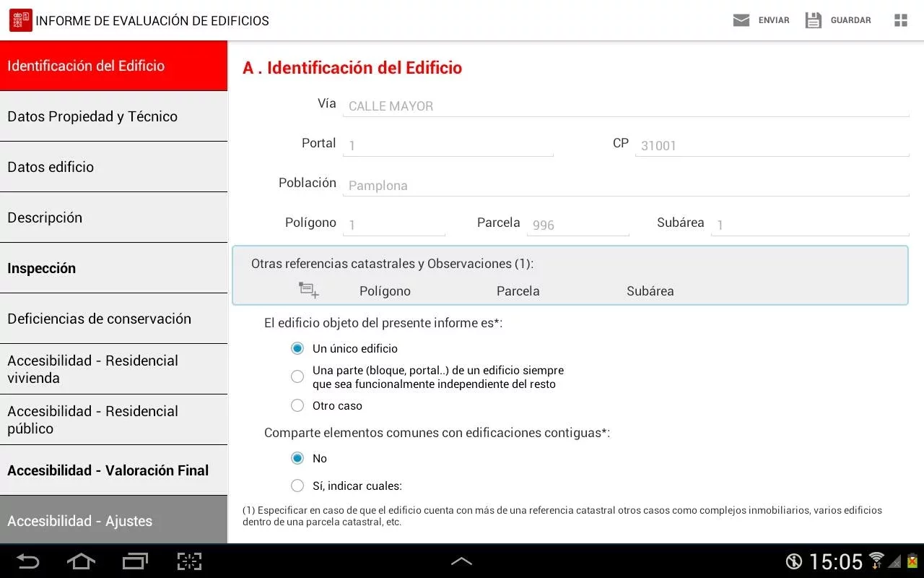Select 'Un único edificio' radio button
Screen dimensions: 924x578
tap(297, 348)
